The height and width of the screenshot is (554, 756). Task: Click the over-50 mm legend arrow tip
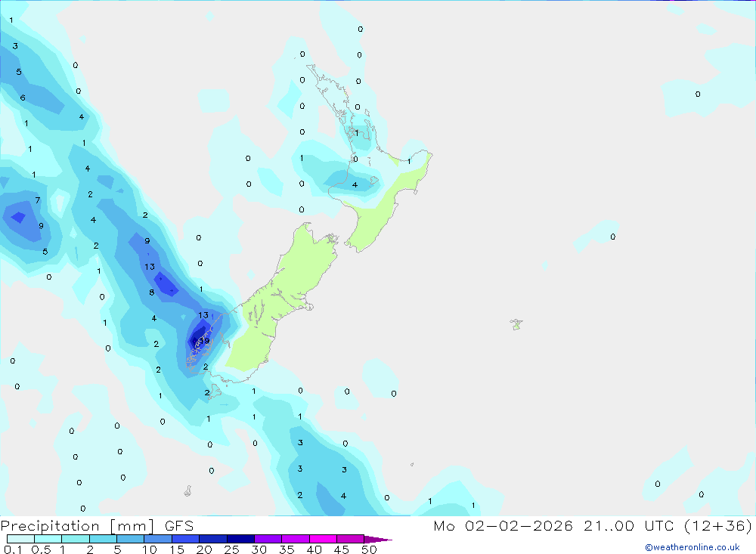tap(378, 540)
